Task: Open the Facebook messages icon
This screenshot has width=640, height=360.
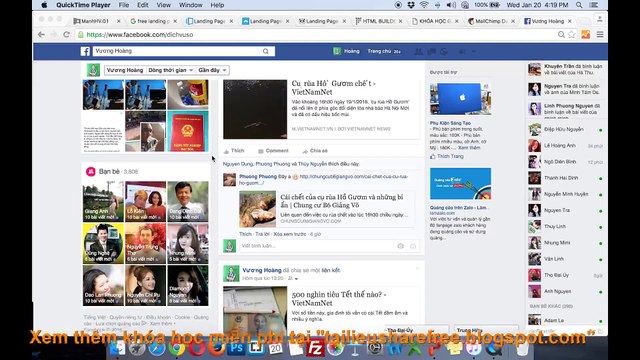Action: click(431, 51)
